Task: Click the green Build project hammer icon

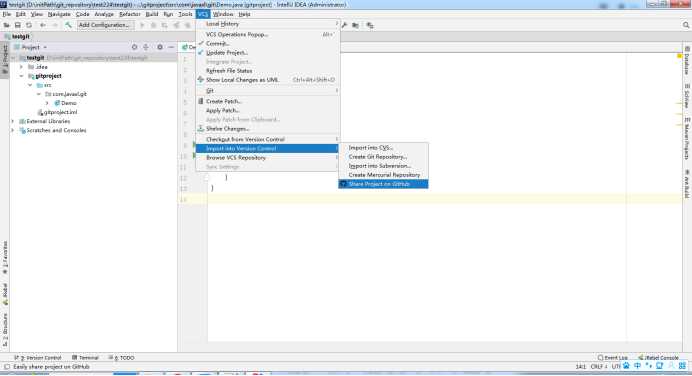Action: point(68,25)
